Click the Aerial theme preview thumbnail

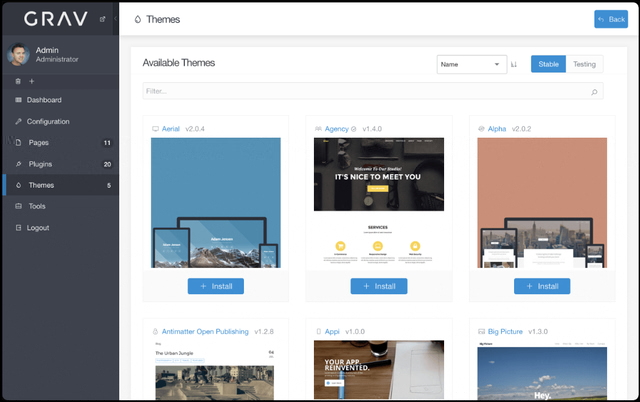point(216,203)
